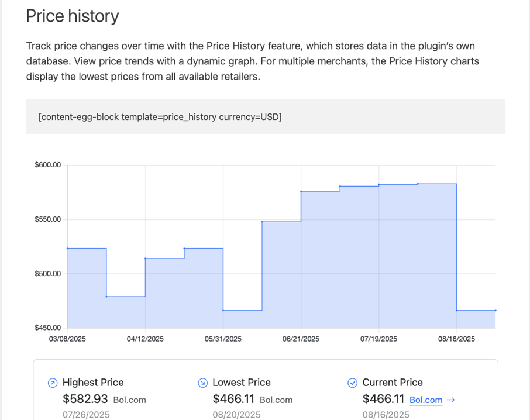Click the arrow icon after Bol.com link

[450, 400]
